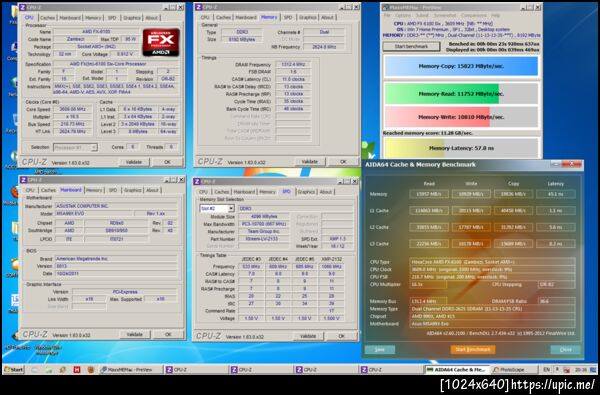Click 'Reached memory score' text in MaxxMEM
The width and height of the screenshot is (600, 395).
[x=428, y=133]
